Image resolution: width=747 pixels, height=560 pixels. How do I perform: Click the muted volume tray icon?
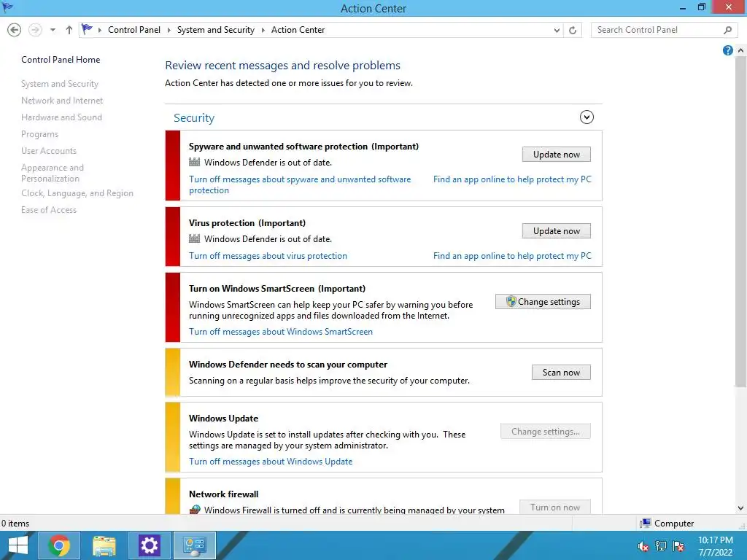pyautogui.click(x=643, y=547)
